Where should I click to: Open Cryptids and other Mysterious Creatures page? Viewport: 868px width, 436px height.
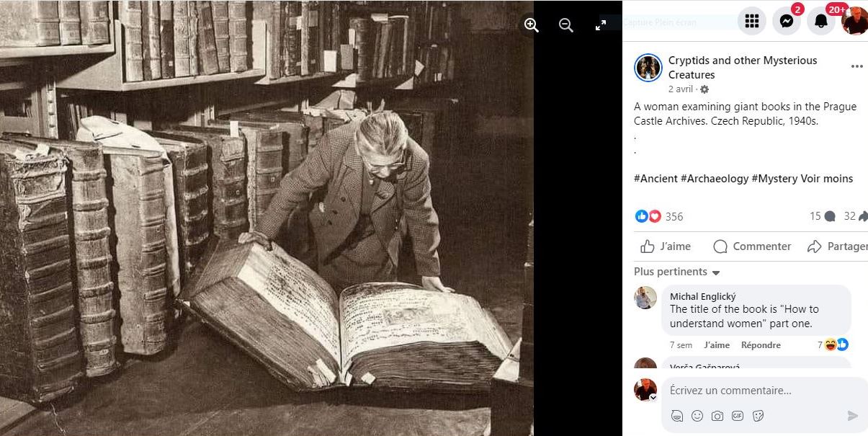(x=743, y=67)
